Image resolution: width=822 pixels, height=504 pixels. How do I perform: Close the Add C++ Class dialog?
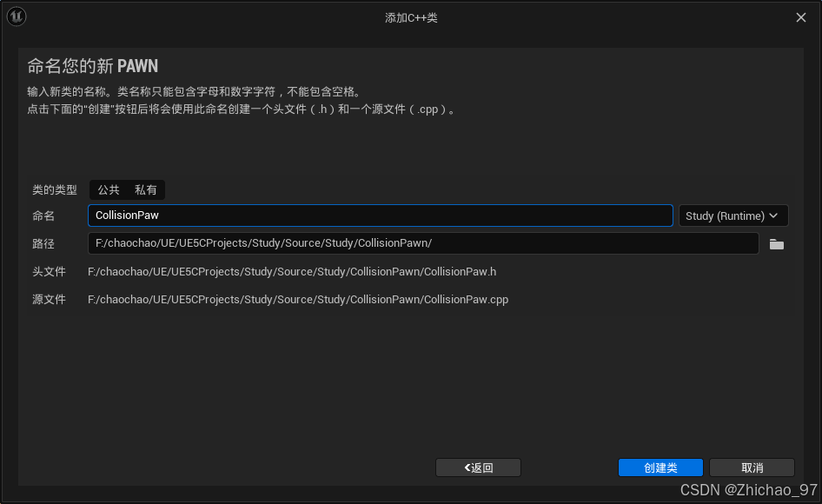tap(801, 17)
